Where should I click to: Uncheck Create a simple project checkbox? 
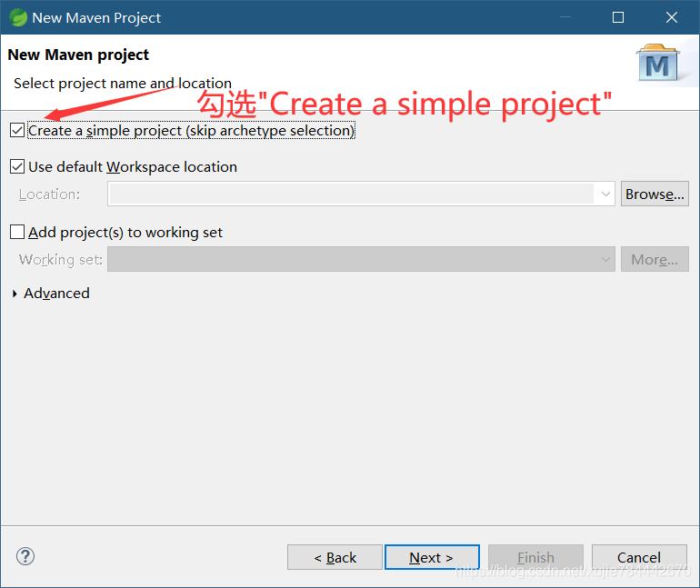point(17,130)
